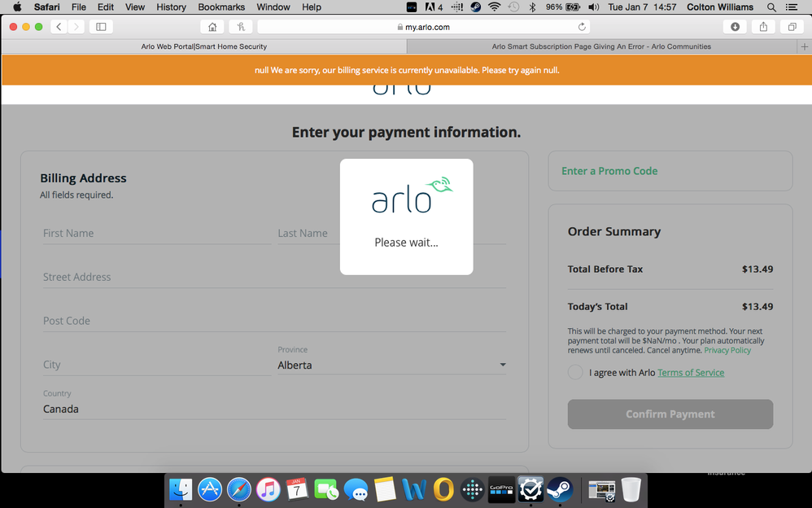Screen dimensions: 812x508
Task: Add a new Safari tab
Action: click(x=804, y=46)
